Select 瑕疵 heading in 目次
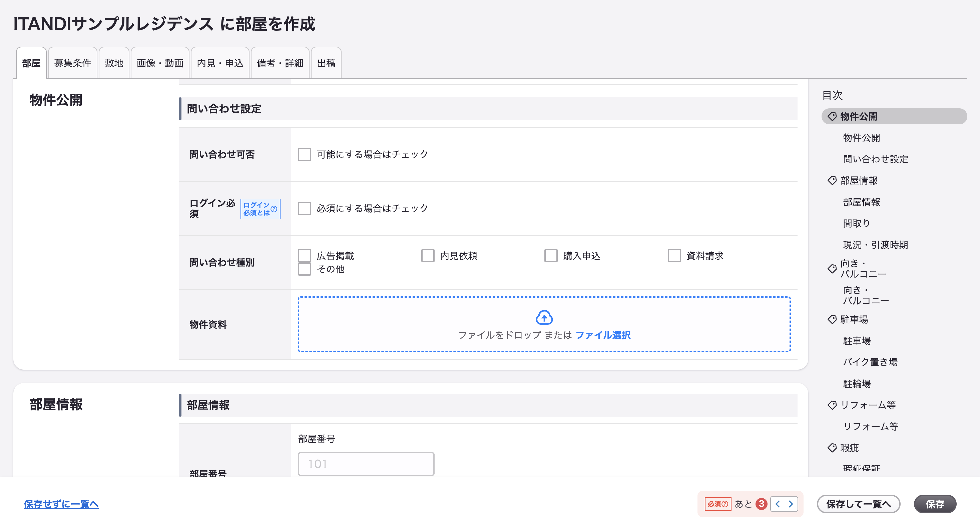This screenshot has width=980, height=528. [x=850, y=448]
